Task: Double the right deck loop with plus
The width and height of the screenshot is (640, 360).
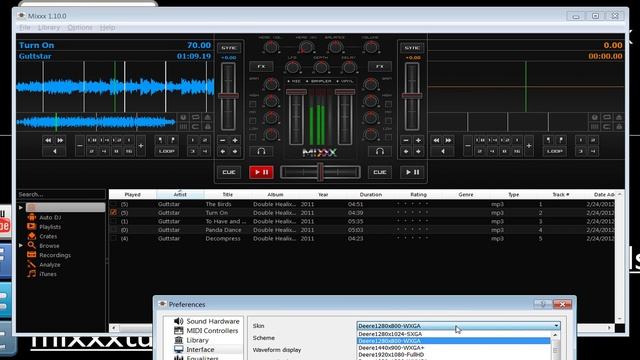Action: coord(529,146)
